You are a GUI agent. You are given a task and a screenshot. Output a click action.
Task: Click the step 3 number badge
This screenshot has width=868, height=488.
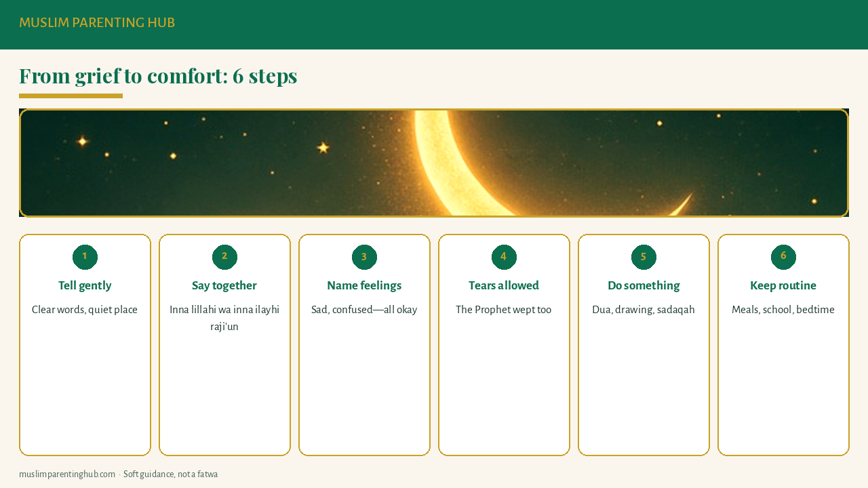point(364,257)
